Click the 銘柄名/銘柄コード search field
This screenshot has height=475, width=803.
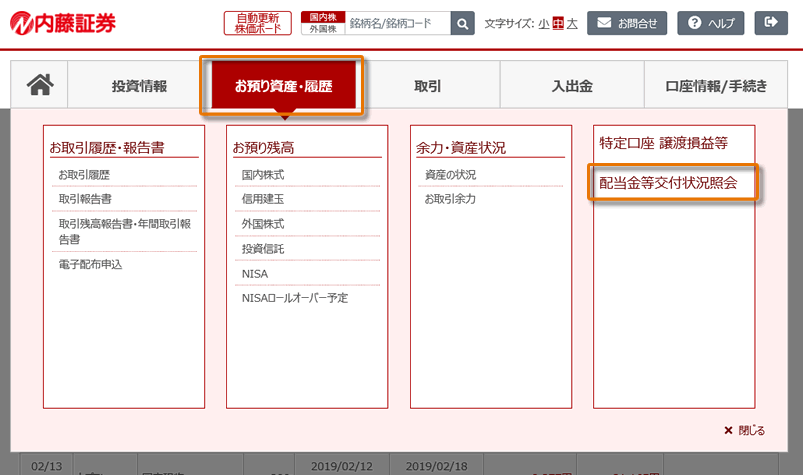[x=397, y=23]
